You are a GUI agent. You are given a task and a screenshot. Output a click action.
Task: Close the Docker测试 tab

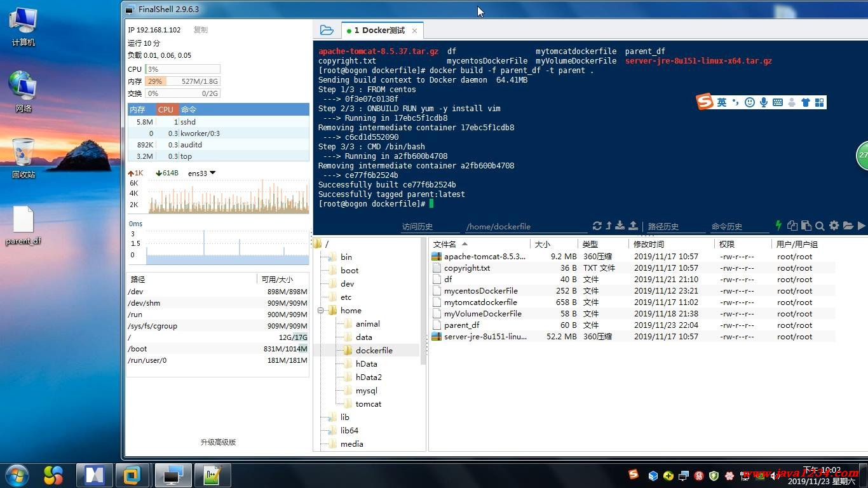click(x=414, y=30)
